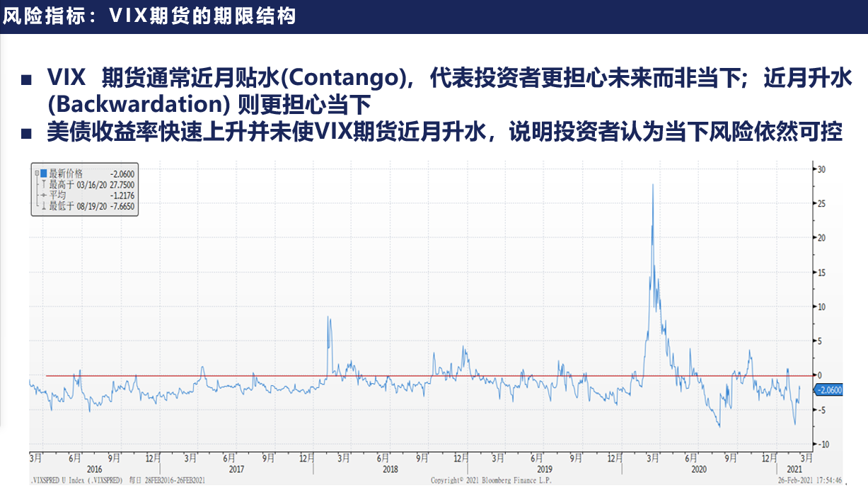Click the 平均 average marker icon in legend
Screen dimensions: 868x490
pyautogui.click(x=44, y=195)
